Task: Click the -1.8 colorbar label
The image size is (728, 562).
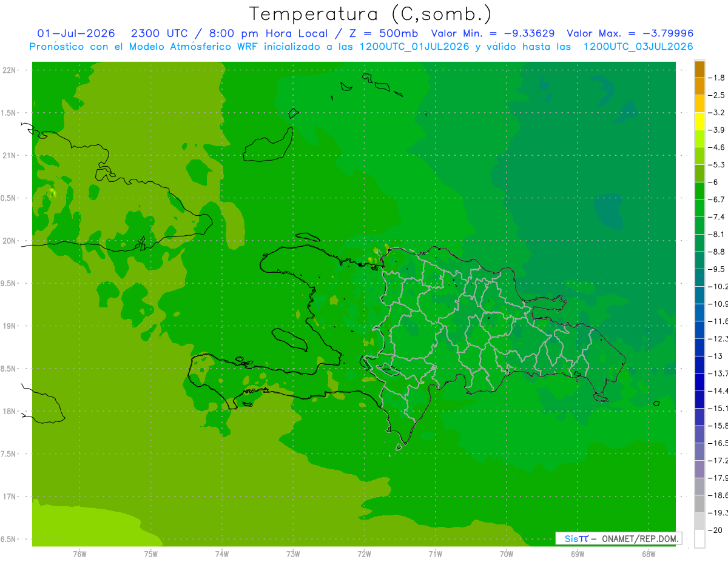Action: point(717,78)
